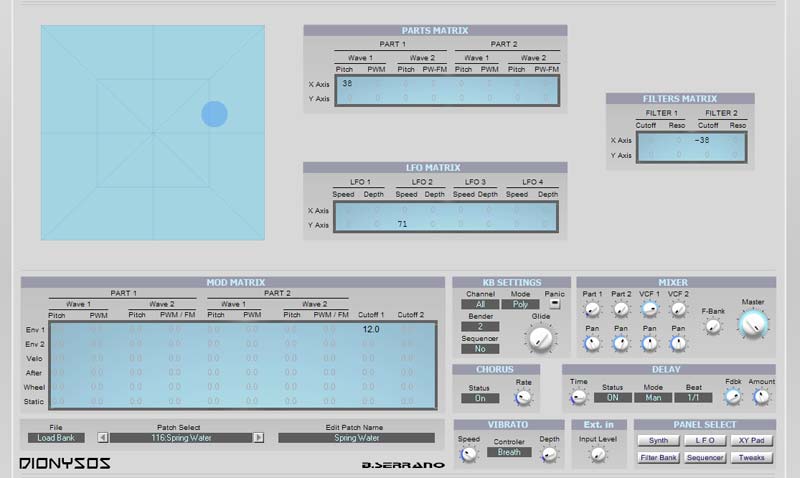Click the Panic button
This screenshot has height=478, width=800.
(555, 304)
